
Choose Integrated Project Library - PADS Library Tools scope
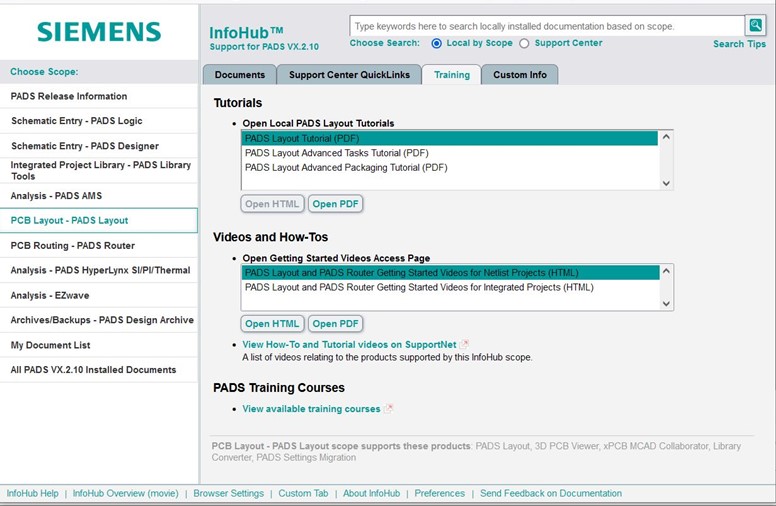point(98,170)
